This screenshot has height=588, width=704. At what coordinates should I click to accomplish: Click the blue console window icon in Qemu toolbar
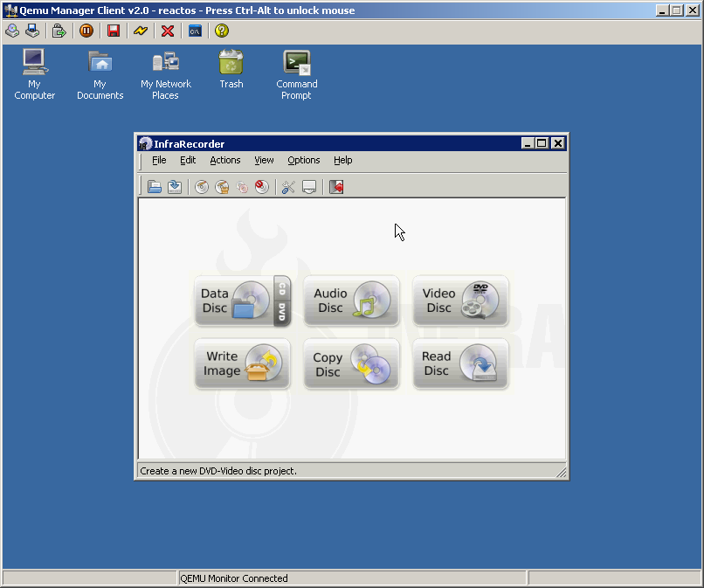pyautogui.click(x=195, y=31)
